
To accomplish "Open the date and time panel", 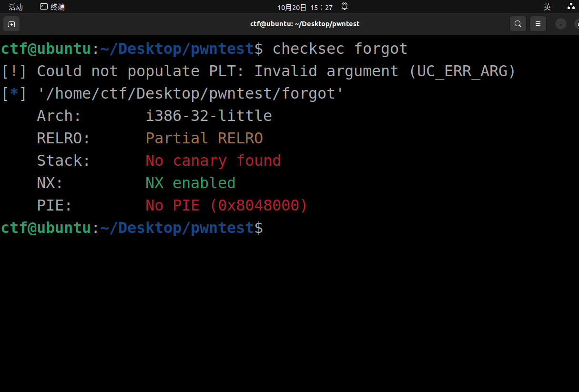I will [x=305, y=7].
